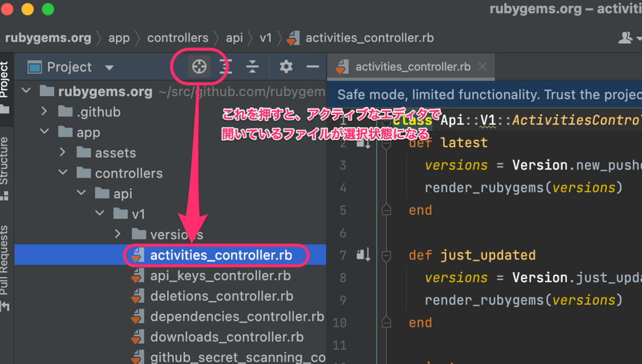Viewport: 642px width, 364px height.
Task: Select the assets folder row
Action: (x=170, y=153)
